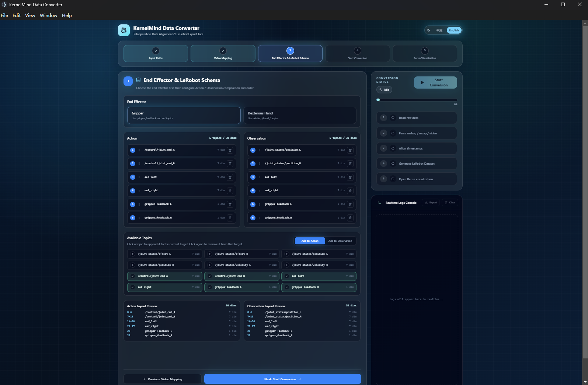The height and width of the screenshot is (385, 588).
Task: Click the translate icon beside 中文
Action: pyautogui.click(x=428, y=30)
